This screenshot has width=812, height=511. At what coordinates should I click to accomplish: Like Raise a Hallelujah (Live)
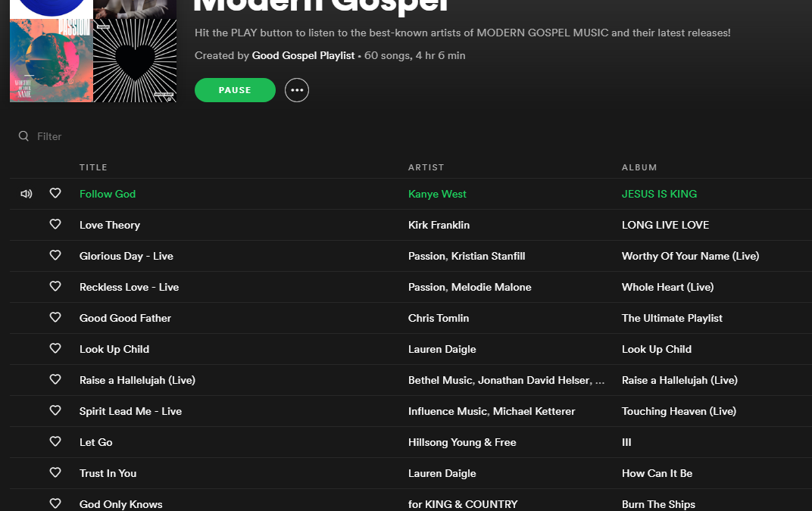click(x=55, y=379)
